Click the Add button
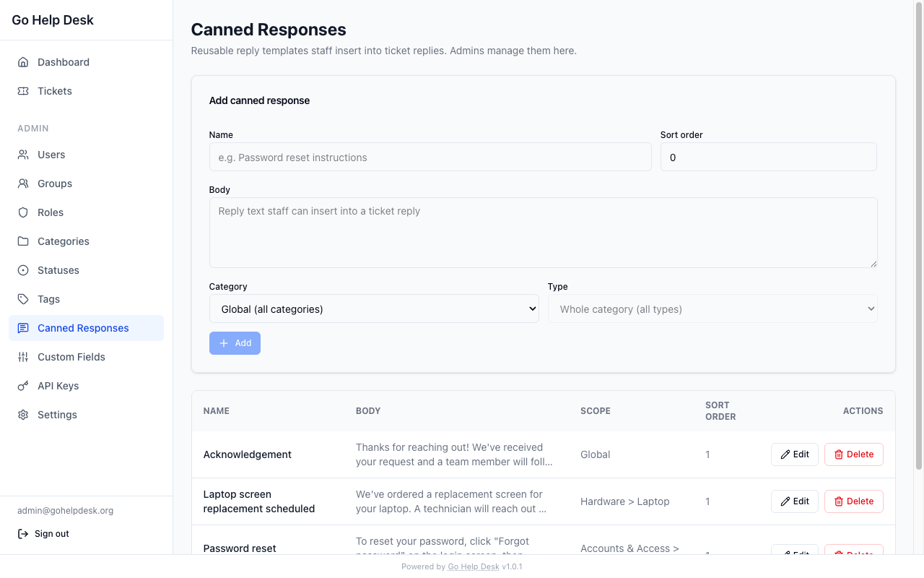 235,343
